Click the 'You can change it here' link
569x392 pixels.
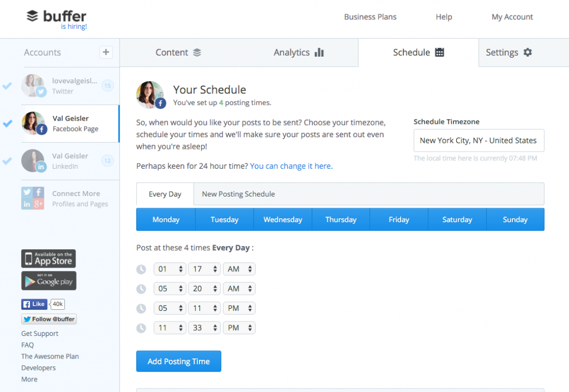pos(291,166)
